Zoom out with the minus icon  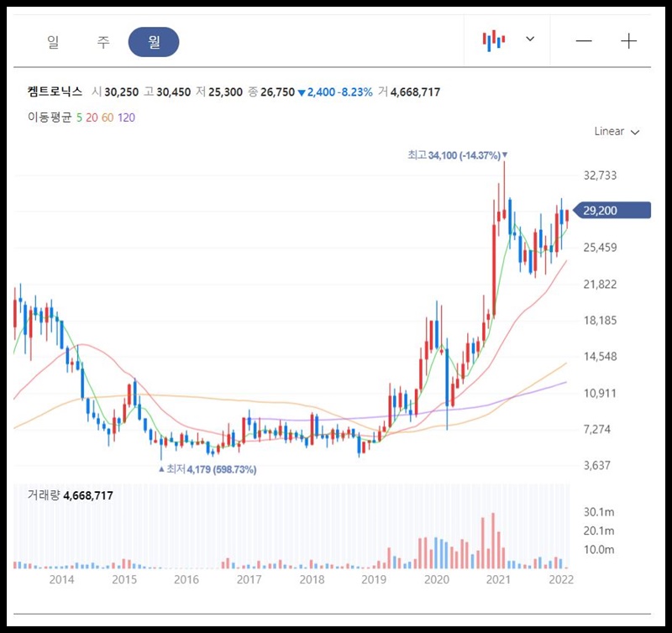click(x=584, y=41)
